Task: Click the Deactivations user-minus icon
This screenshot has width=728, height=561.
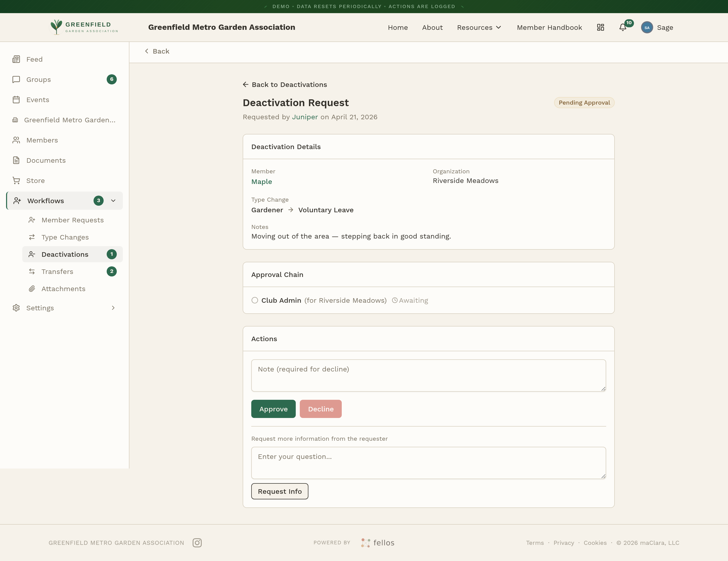Action: pyautogui.click(x=32, y=254)
